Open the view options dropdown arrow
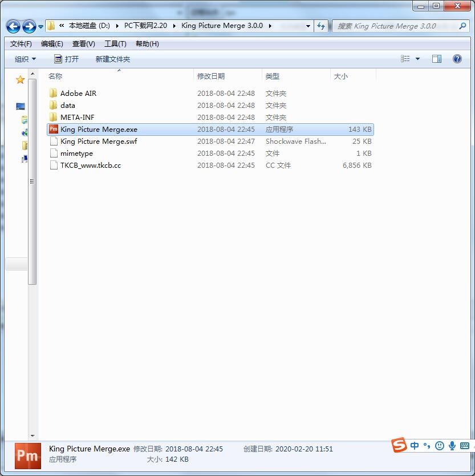Screen dimensions: 475x476 (417, 59)
